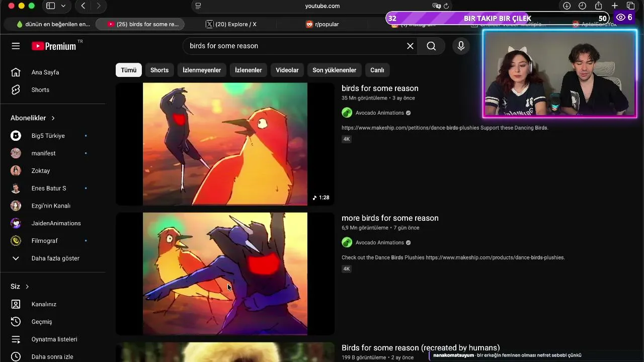
Task: Play 'more birds for some reason' thumbnail
Action: pos(225,274)
